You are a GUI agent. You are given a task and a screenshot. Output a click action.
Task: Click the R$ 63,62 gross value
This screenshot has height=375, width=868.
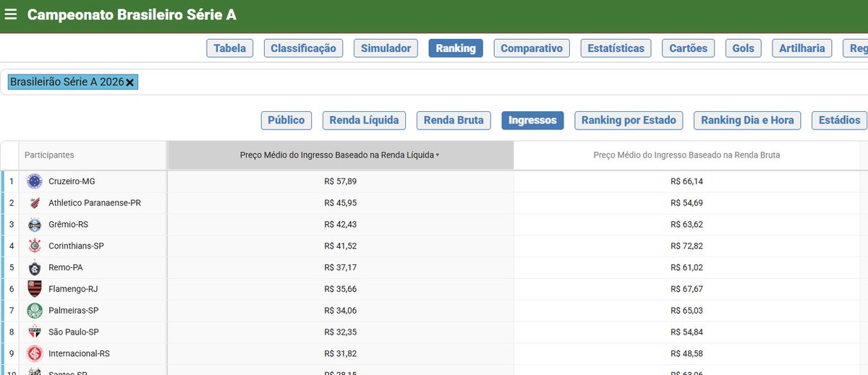pyautogui.click(x=687, y=225)
